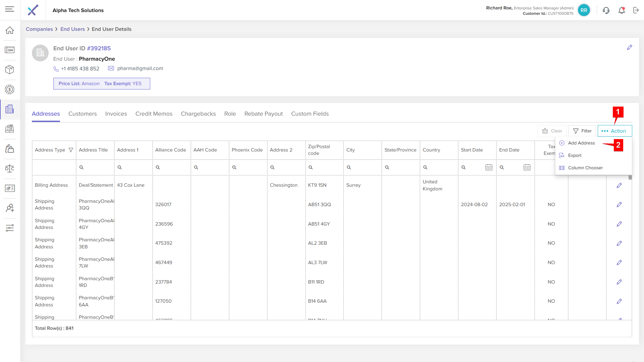Open the hamburger menu icon

(10, 9)
